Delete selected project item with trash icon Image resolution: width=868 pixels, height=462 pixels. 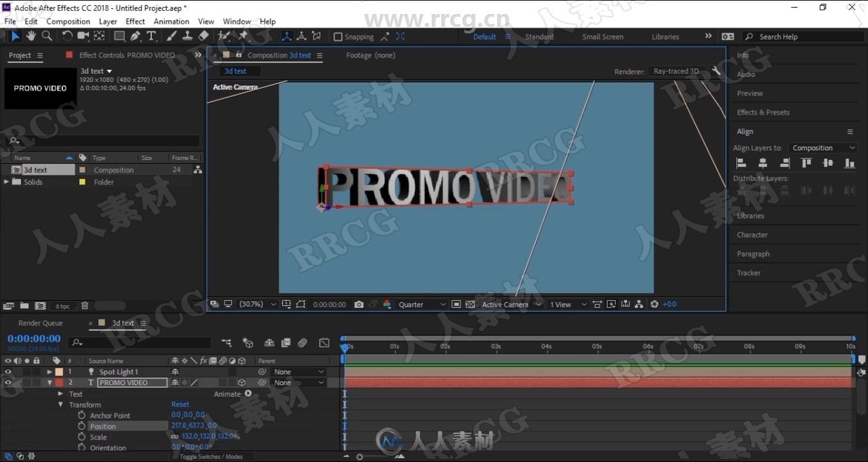85,306
